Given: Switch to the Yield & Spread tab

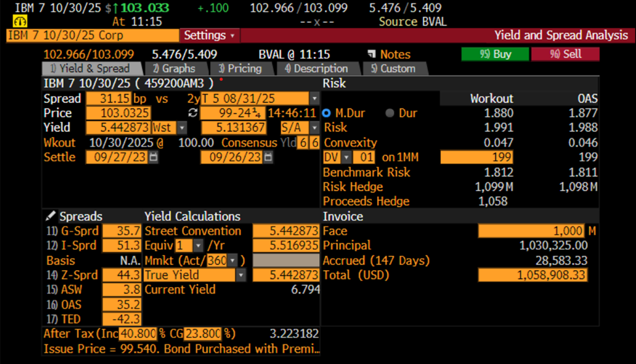Looking at the screenshot, I should pyautogui.click(x=92, y=68).
